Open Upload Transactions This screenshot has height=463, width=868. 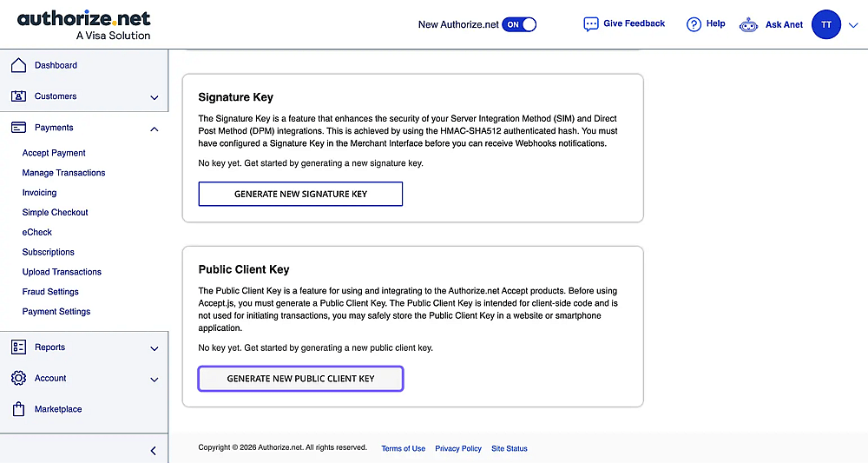(x=62, y=272)
